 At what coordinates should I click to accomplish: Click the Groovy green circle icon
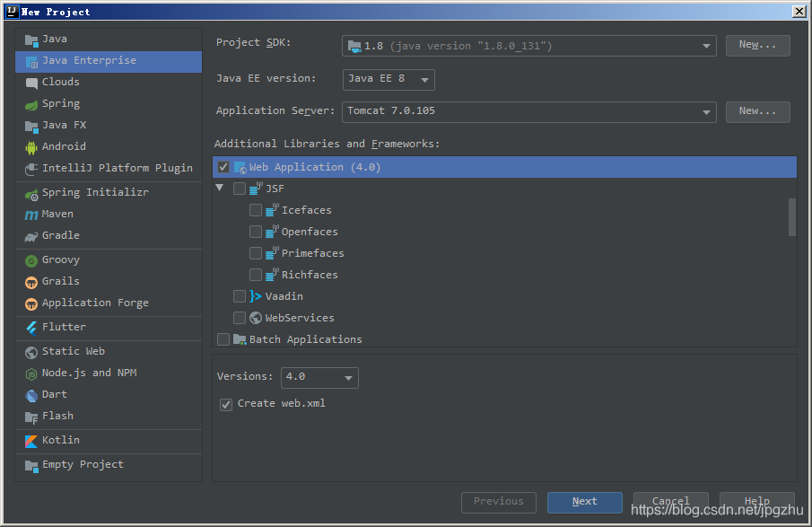pos(31,260)
